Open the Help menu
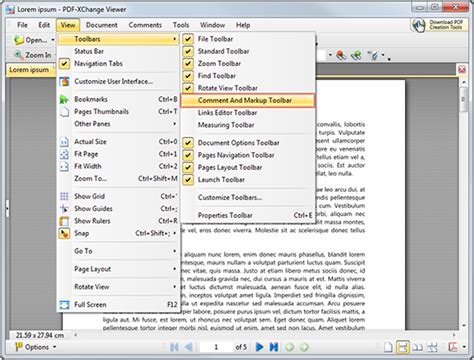The image size is (474, 360). point(243,25)
